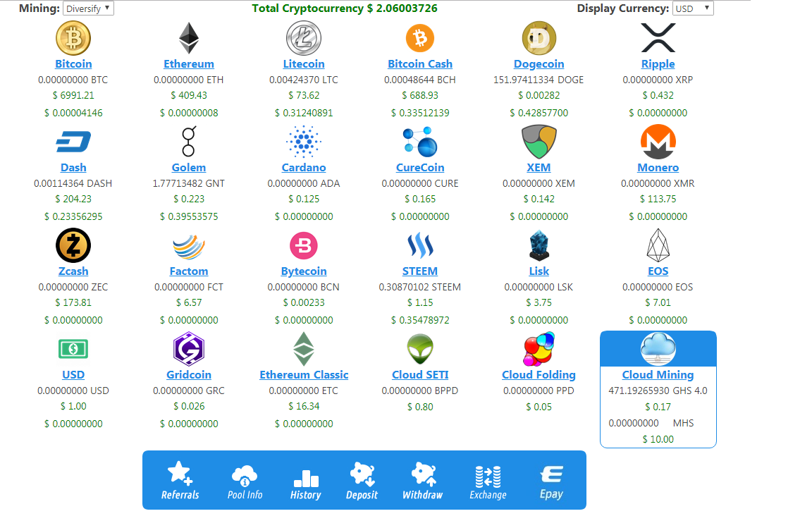The height and width of the screenshot is (516, 812).
Task: Click the Lisk crystal icon
Action: [x=539, y=245]
